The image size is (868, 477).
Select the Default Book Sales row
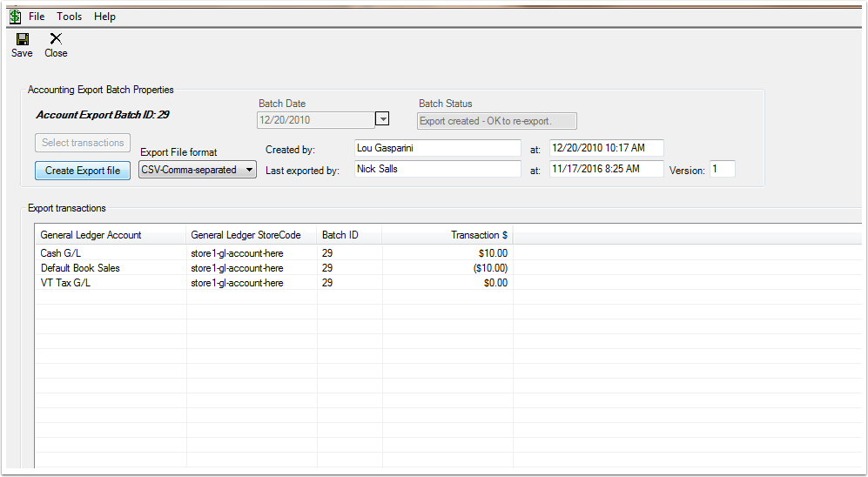(448, 268)
